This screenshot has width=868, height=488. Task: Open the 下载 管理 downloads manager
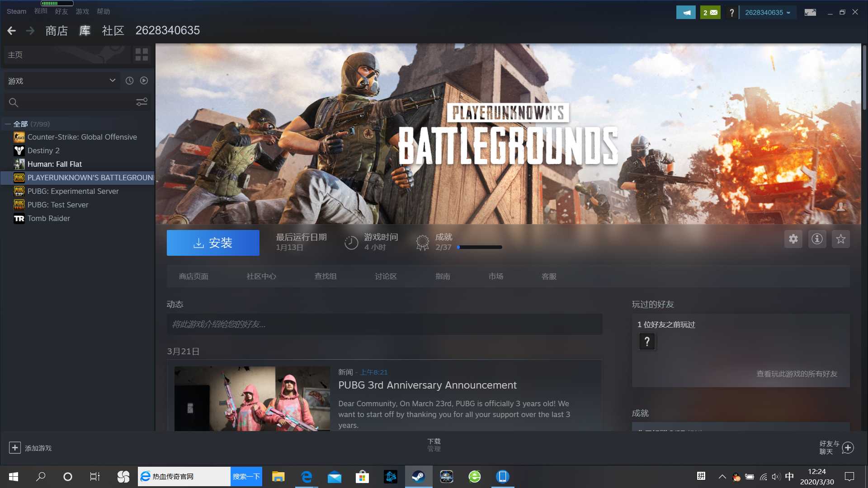434,445
